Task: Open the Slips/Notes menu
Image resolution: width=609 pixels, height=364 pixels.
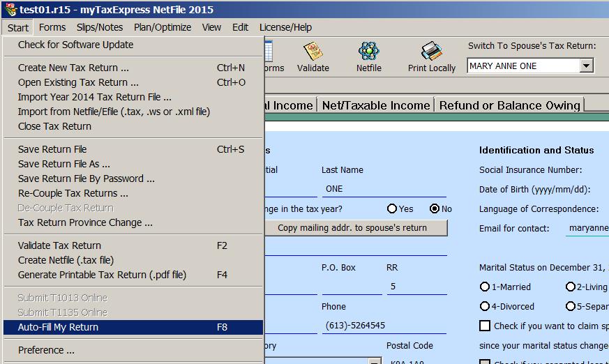Action: 100,28
